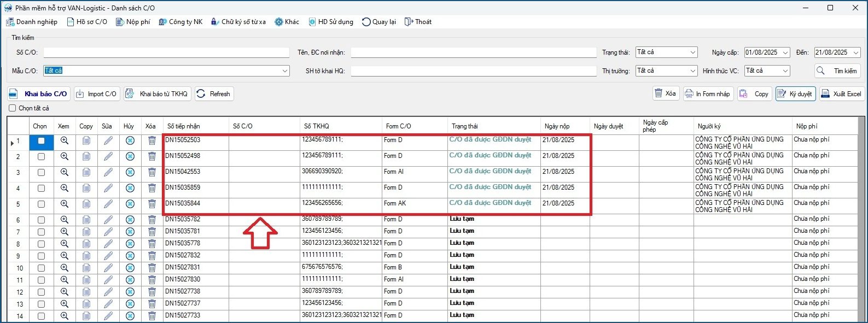Click Thoát to exit the program
This screenshot has height=323, width=868.
point(418,22)
